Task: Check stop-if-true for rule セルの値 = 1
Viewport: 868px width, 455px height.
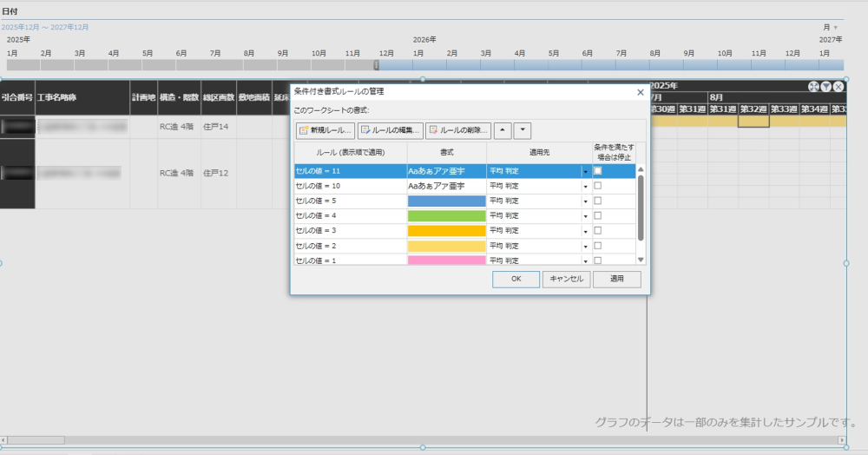Action: (598, 260)
